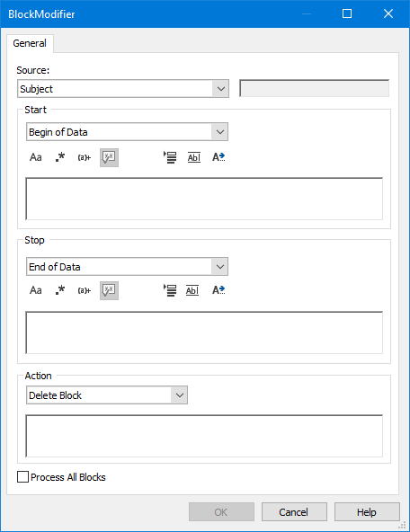Expand the End of Data dropdown

(127, 267)
